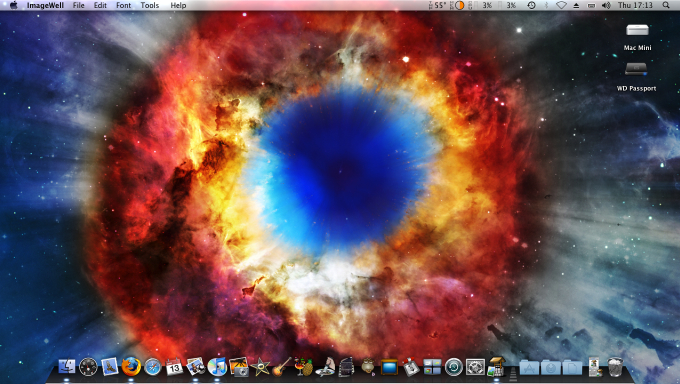This screenshot has height=384, width=680.
Task: Open the Help menu
Action: pyautogui.click(x=178, y=5)
